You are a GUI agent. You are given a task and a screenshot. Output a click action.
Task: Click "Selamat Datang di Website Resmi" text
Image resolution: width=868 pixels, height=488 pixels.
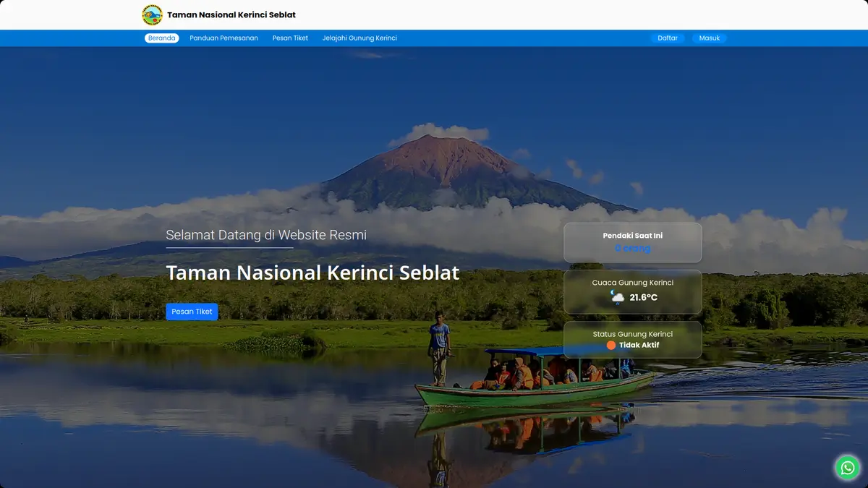click(x=266, y=235)
